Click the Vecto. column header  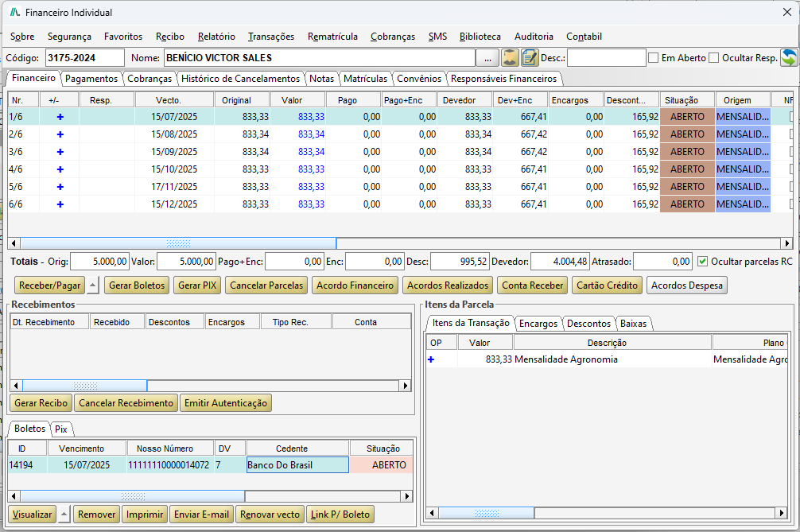[174, 100]
